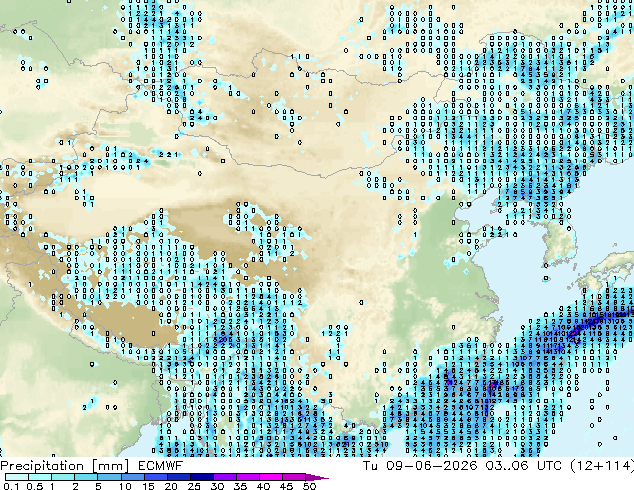
Task: Click the '0.5' legend value
Action: pos(35,486)
